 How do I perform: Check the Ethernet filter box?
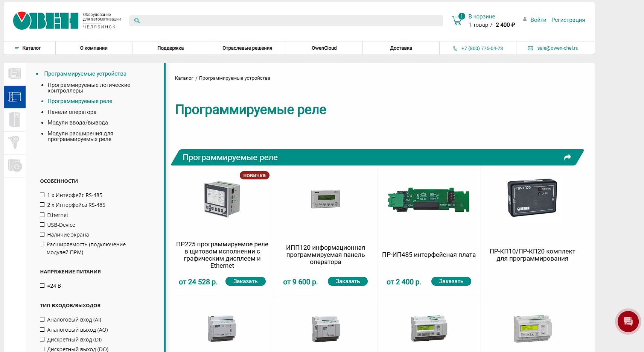coord(42,215)
